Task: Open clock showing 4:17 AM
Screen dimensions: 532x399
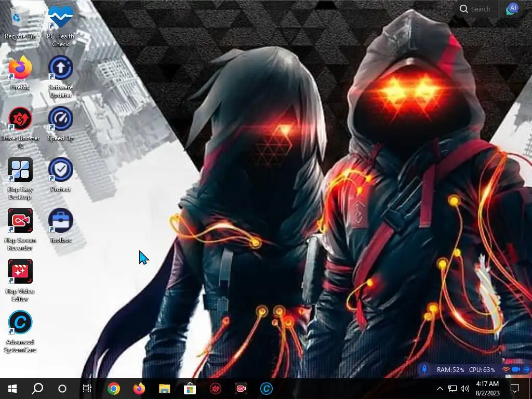Action: [x=487, y=389]
